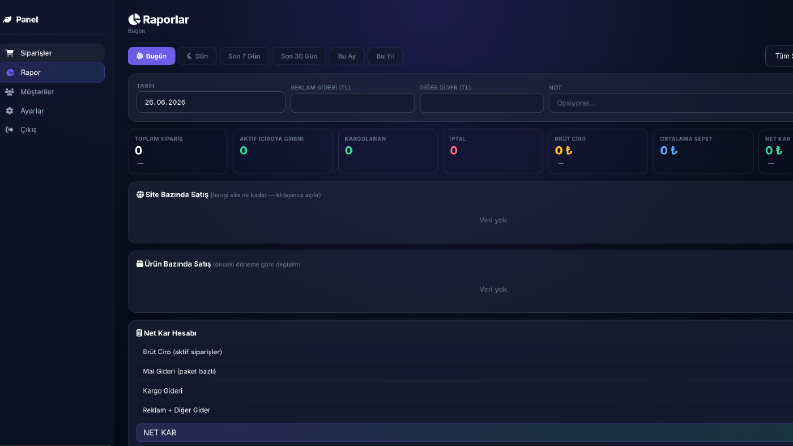Focus the Diğer Gider (TL) input
This screenshot has width=793, height=446.
pyautogui.click(x=482, y=103)
